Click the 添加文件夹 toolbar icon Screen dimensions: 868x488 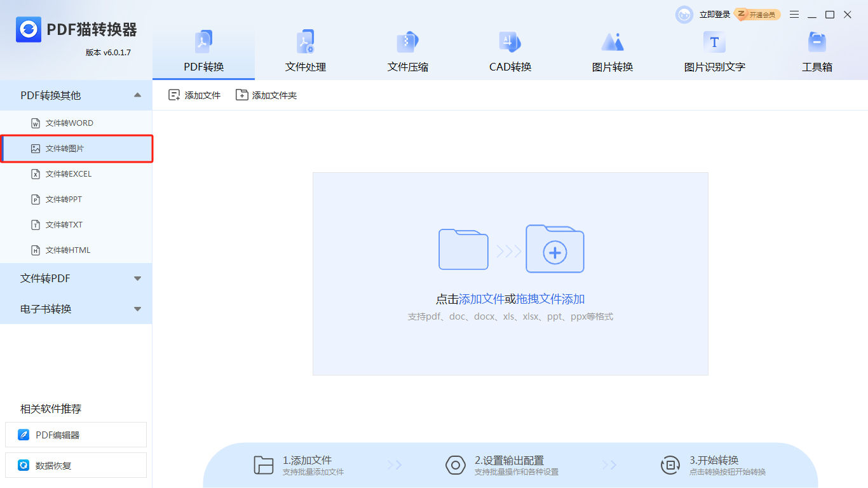(241, 95)
